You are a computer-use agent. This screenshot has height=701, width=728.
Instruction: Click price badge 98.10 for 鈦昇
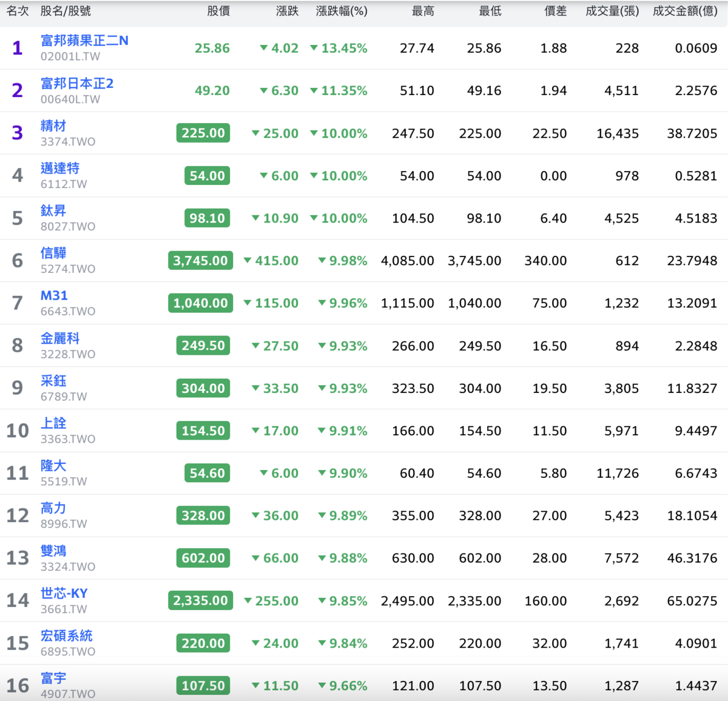(x=207, y=218)
